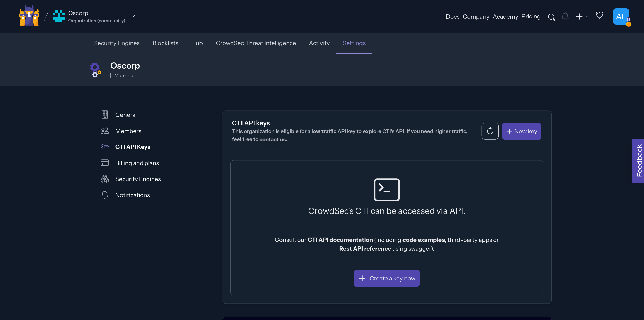Click the Oscorp gears icon next to the title
644x320 pixels.
click(x=96, y=70)
